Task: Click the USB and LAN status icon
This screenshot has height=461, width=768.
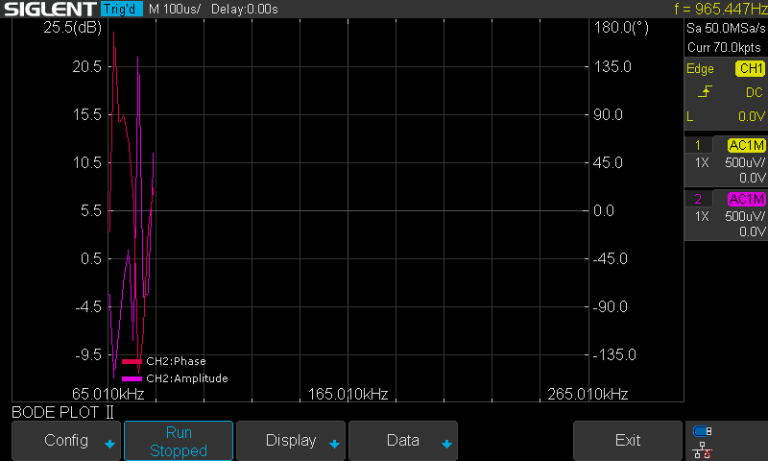Action: (x=702, y=441)
